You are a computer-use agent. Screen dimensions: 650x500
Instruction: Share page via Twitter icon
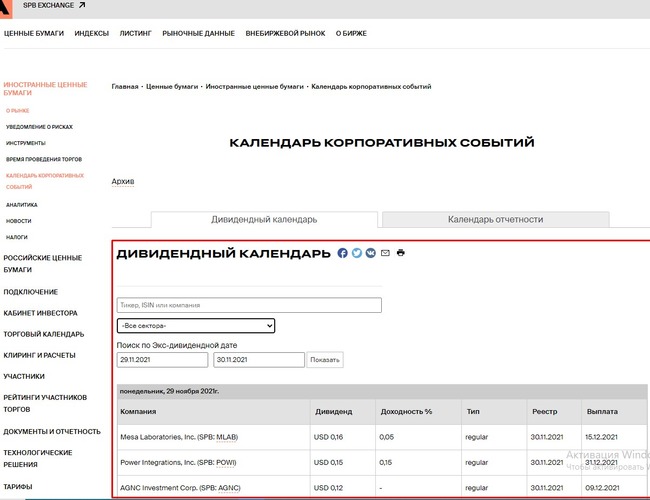pos(357,253)
